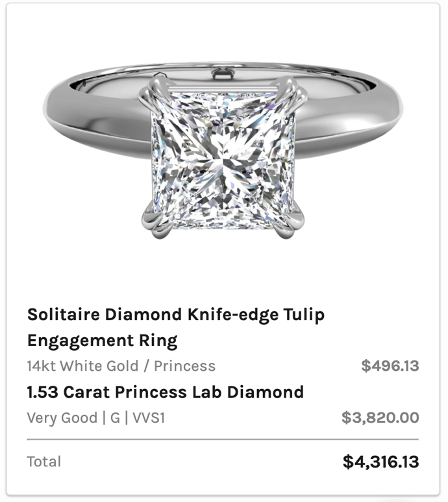
Task: Click the $3,820.00 diamond price
Action: click(x=380, y=418)
